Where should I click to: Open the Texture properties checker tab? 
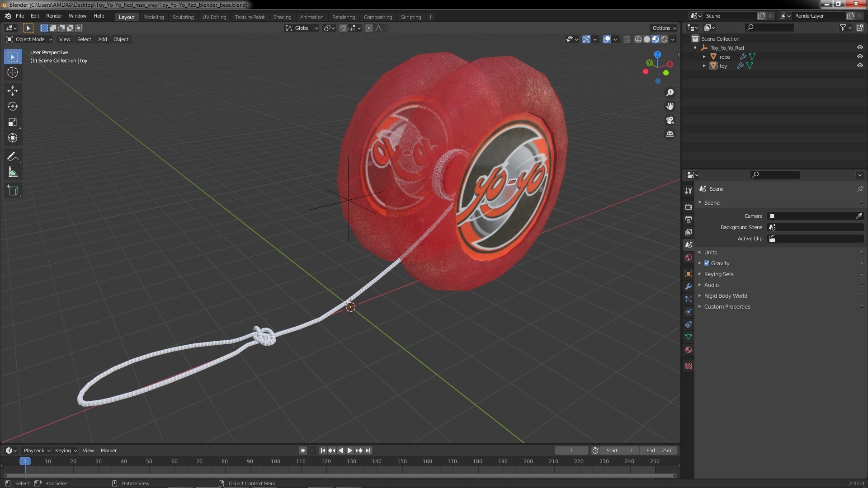point(689,366)
